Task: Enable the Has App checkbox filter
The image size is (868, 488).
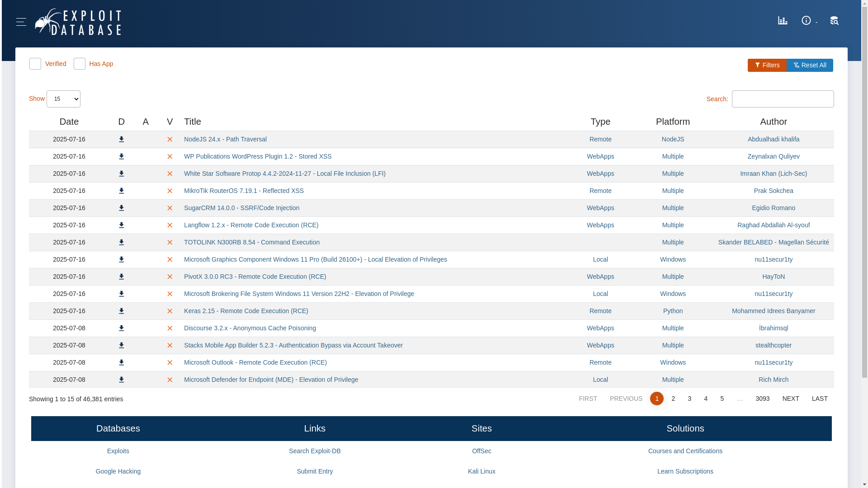Action: pos(80,64)
